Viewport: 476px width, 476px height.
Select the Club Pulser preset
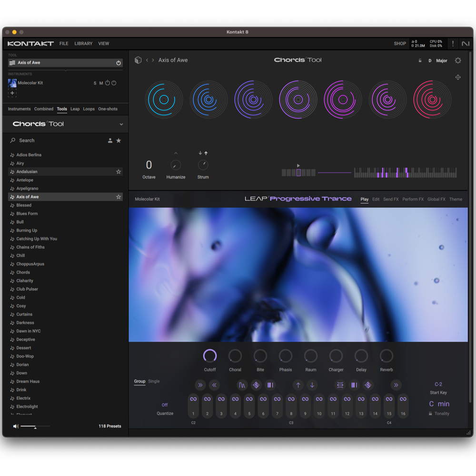click(27, 289)
